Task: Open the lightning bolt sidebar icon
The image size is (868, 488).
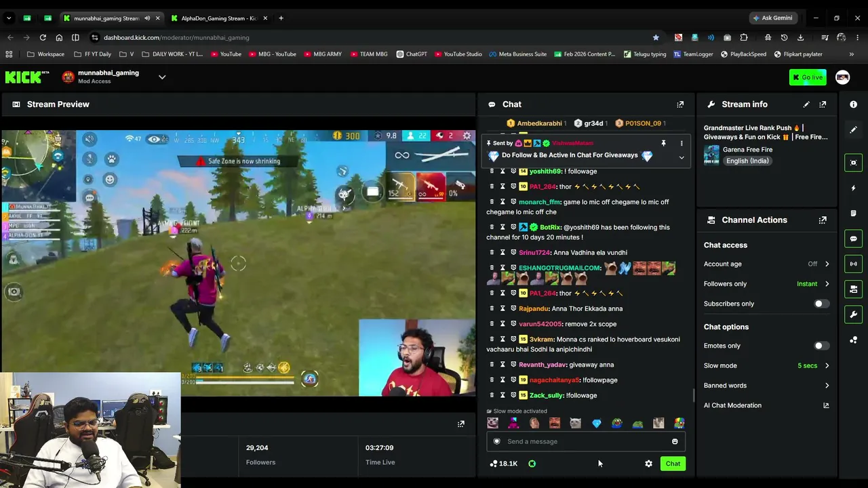Action: pos(853,188)
